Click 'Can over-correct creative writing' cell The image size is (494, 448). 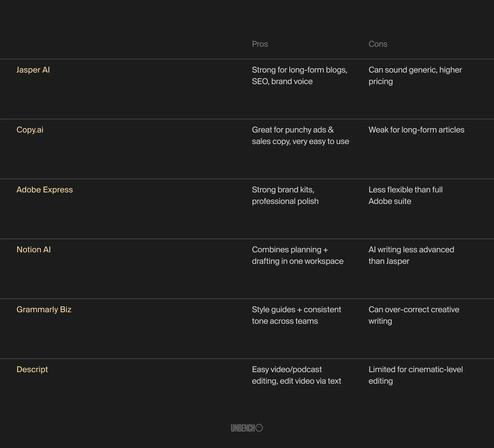pyautogui.click(x=414, y=315)
